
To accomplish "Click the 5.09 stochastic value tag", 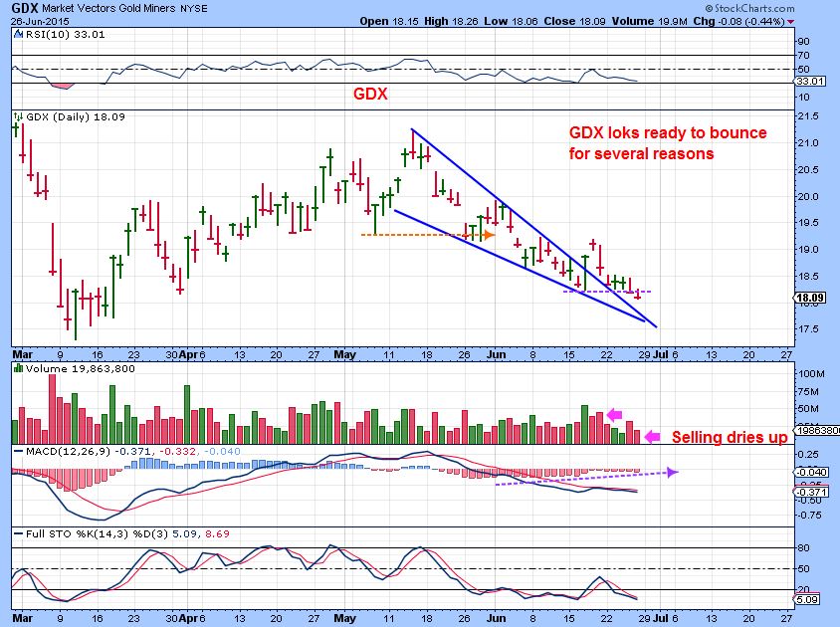I will coord(807,600).
